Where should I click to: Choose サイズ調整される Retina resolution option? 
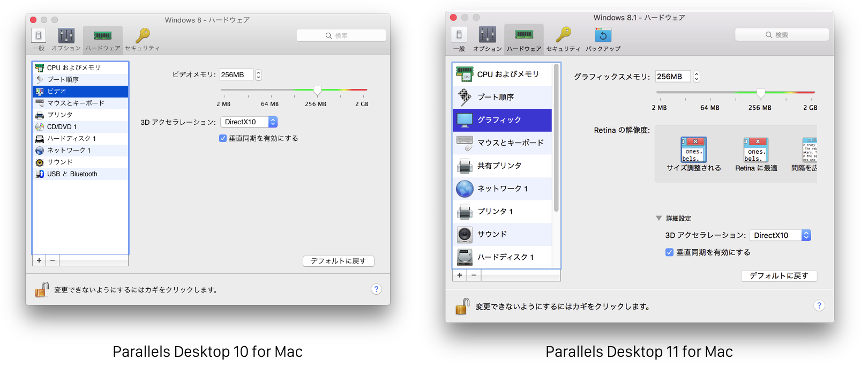tap(694, 154)
